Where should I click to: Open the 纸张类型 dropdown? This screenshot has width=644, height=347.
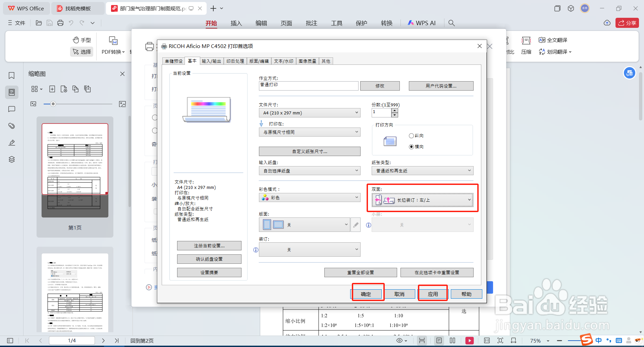(423, 171)
